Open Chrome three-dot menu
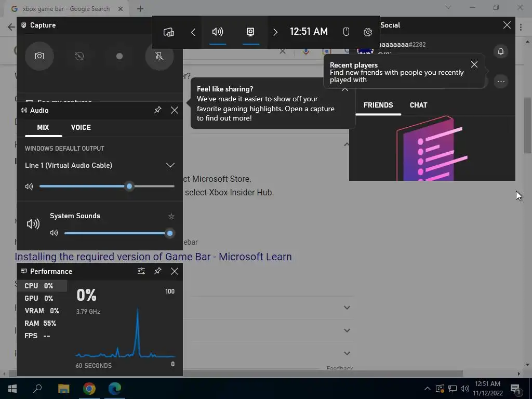The image size is (532, 399). point(521,27)
